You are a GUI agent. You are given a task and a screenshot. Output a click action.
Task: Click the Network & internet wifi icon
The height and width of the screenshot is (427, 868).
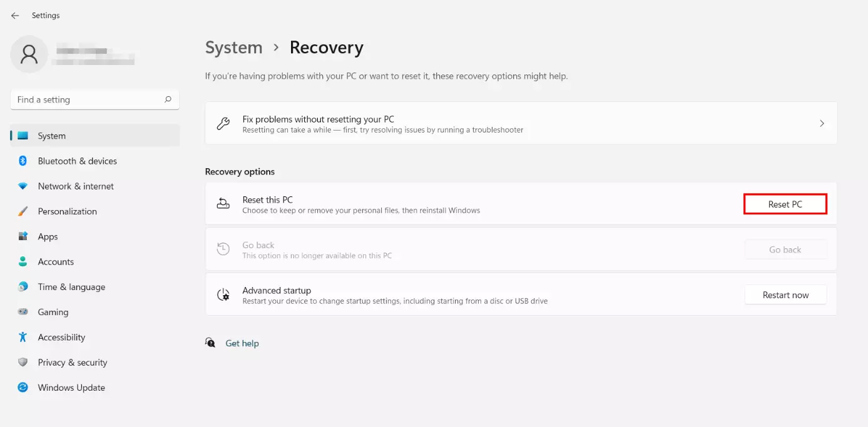[23, 186]
